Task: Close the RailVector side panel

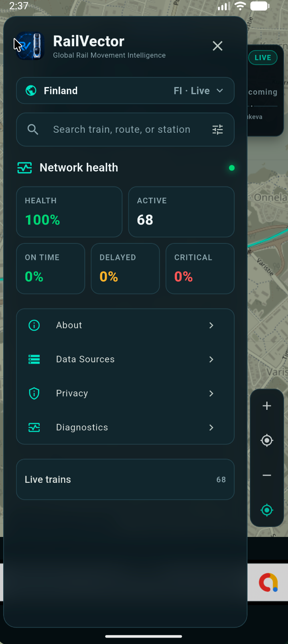Action: tap(217, 46)
